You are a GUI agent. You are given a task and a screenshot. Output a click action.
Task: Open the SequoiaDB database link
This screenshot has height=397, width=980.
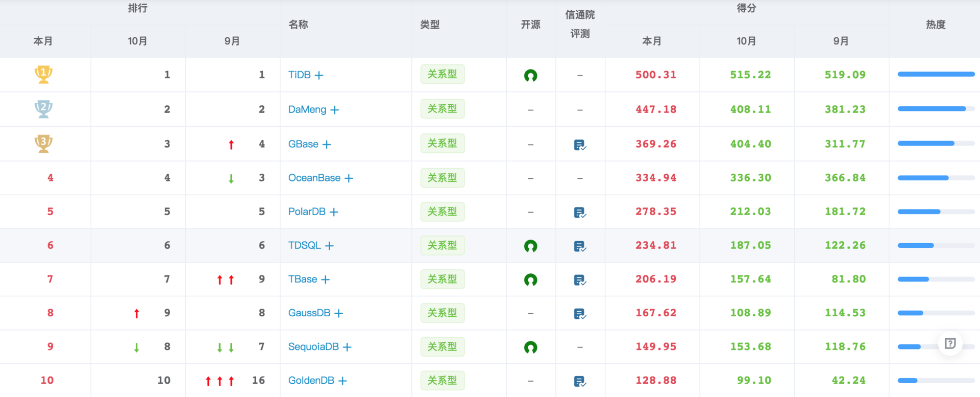(313, 346)
